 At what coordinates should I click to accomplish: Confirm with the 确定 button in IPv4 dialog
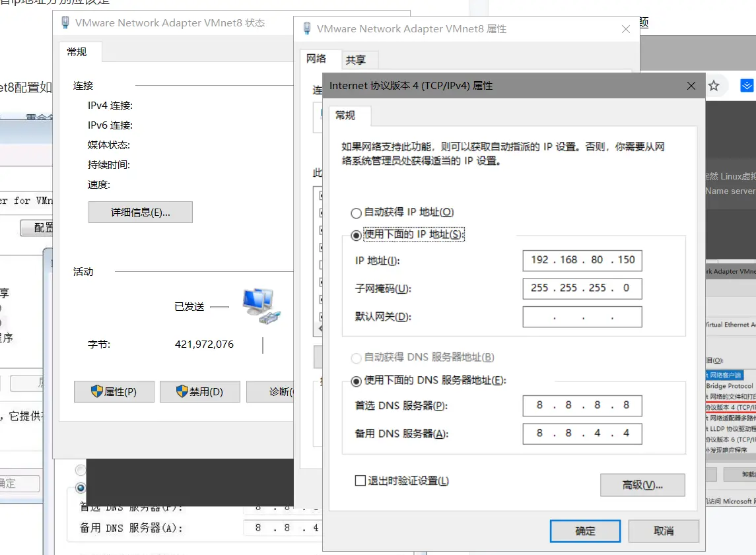[585, 531]
